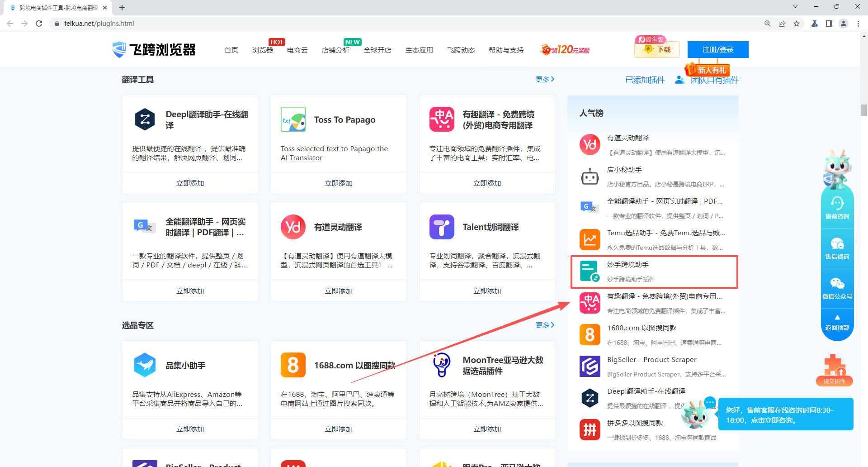This screenshot has width=868, height=467.
Task: Open the 全球开店 menu item
Action: tap(377, 50)
